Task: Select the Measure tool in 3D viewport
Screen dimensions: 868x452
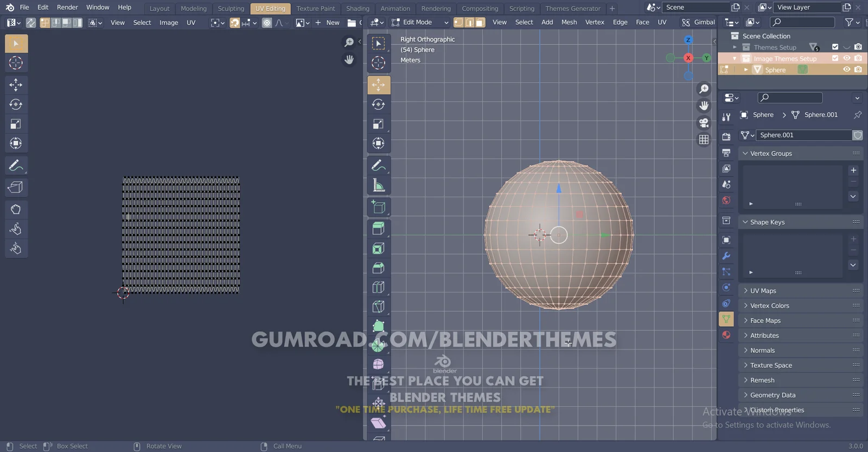Action: [x=379, y=185]
